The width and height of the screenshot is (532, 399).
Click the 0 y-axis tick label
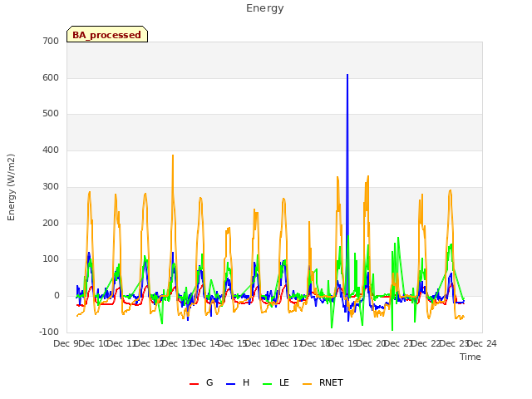click(57, 296)
